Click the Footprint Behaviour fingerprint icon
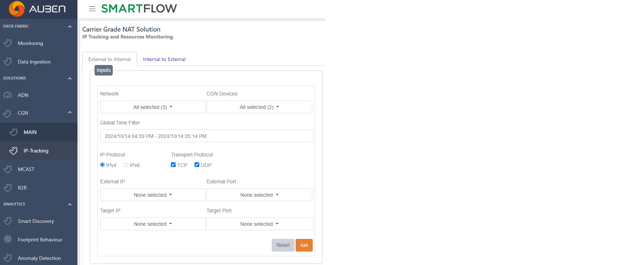Viewport: 644px width, 265px height. click(x=8, y=239)
